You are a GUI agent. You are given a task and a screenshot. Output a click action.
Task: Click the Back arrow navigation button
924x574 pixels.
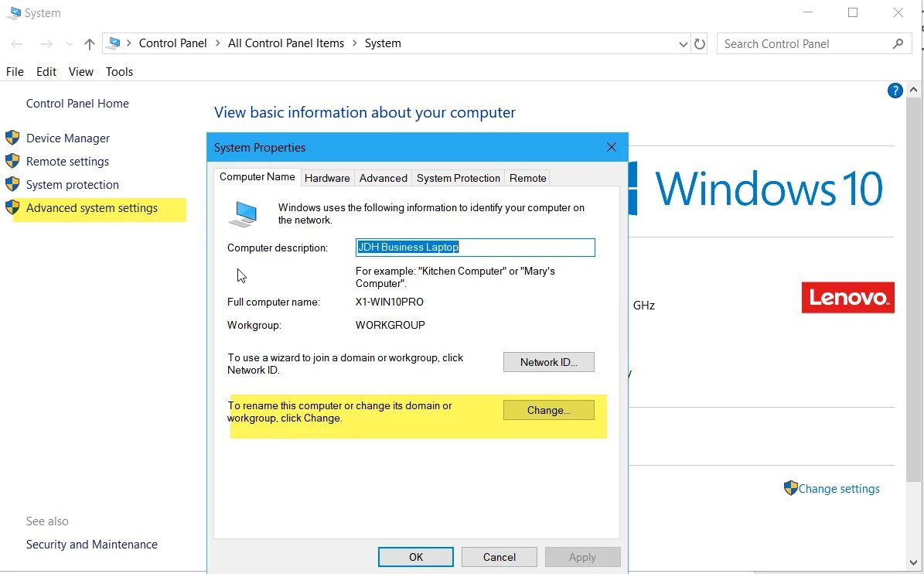pyautogui.click(x=16, y=43)
